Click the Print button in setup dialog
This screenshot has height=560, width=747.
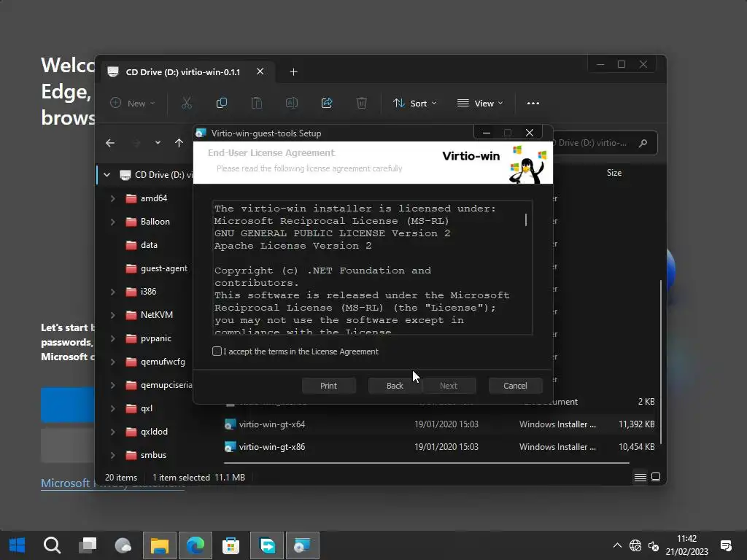pos(329,386)
